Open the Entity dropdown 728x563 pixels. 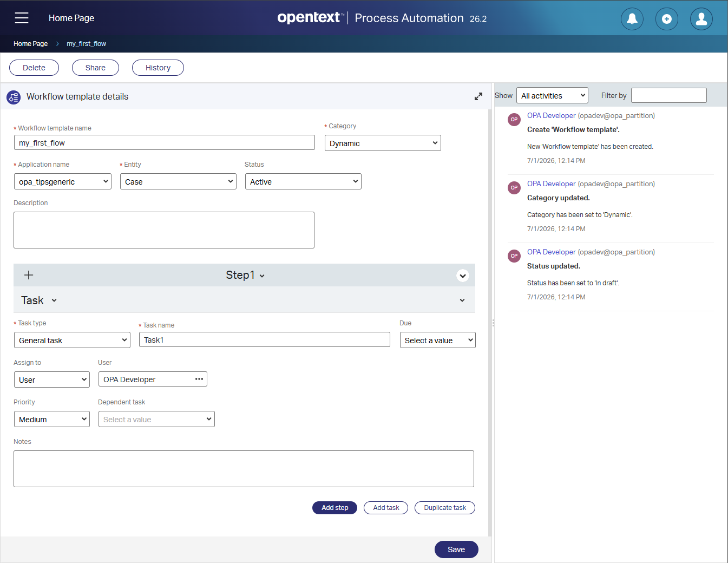(178, 181)
